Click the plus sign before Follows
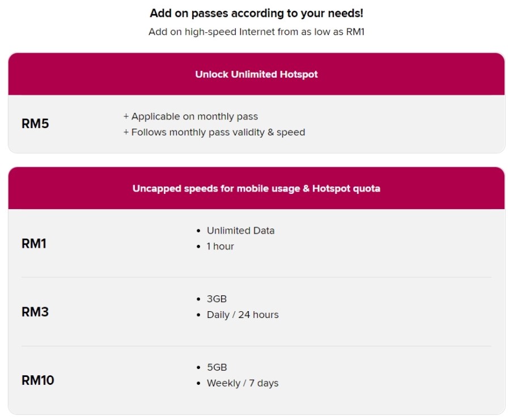Viewport: 513px width, 420px height. tap(126, 132)
